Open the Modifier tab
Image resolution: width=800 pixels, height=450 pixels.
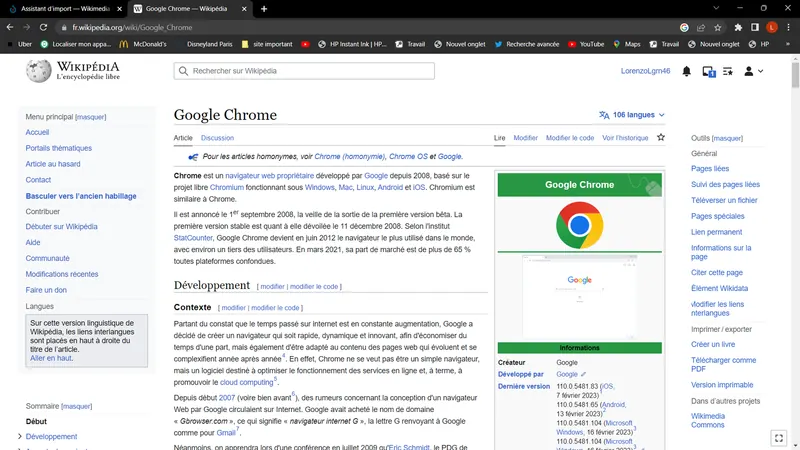pos(526,138)
